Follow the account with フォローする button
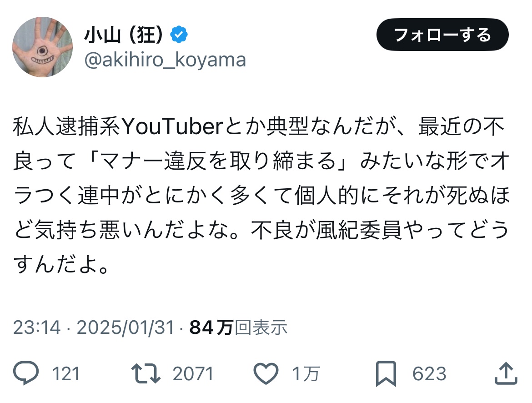The image size is (532, 403). pyautogui.click(x=442, y=35)
